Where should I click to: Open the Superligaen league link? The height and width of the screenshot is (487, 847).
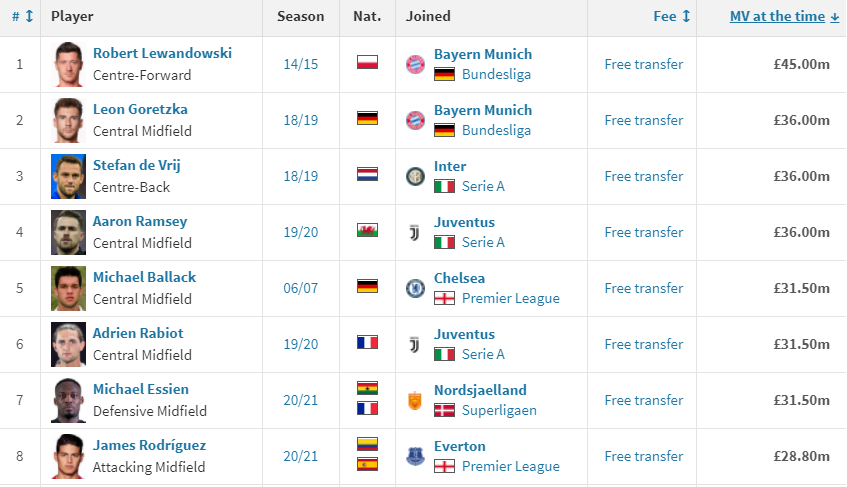(x=499, y=410)
